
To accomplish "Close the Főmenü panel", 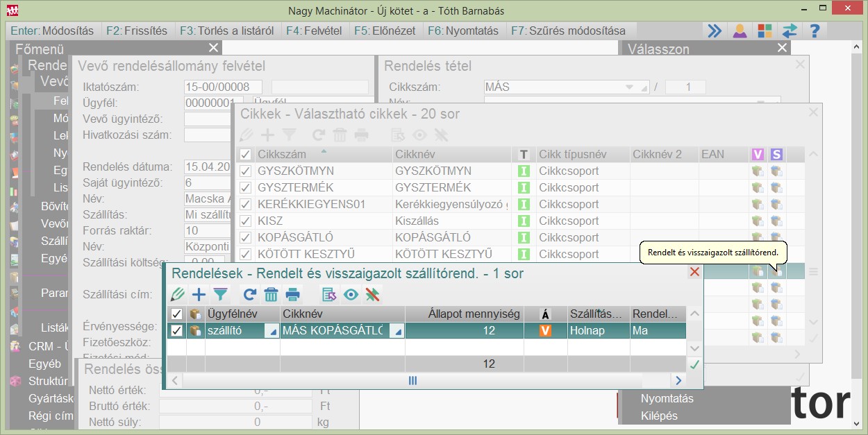I will click(214, 47).
